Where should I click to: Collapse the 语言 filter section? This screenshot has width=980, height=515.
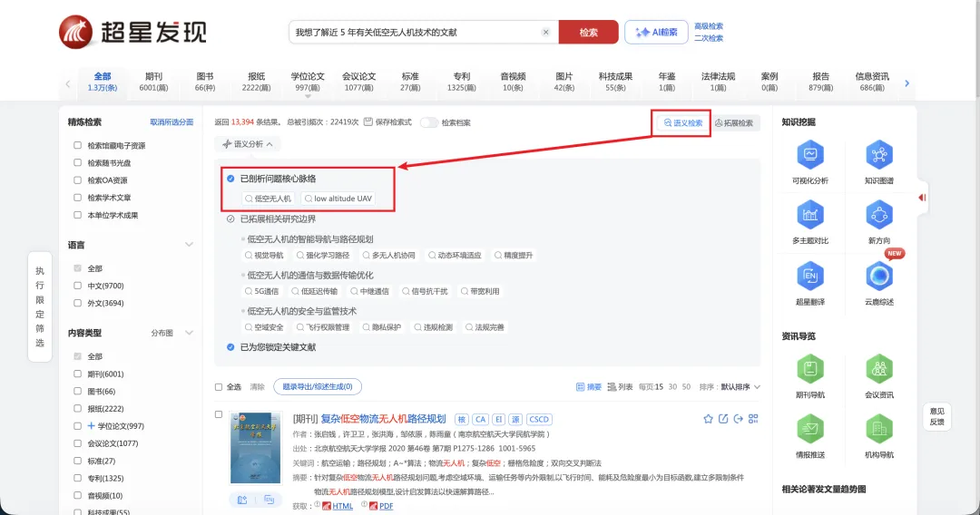coord(189,245)
